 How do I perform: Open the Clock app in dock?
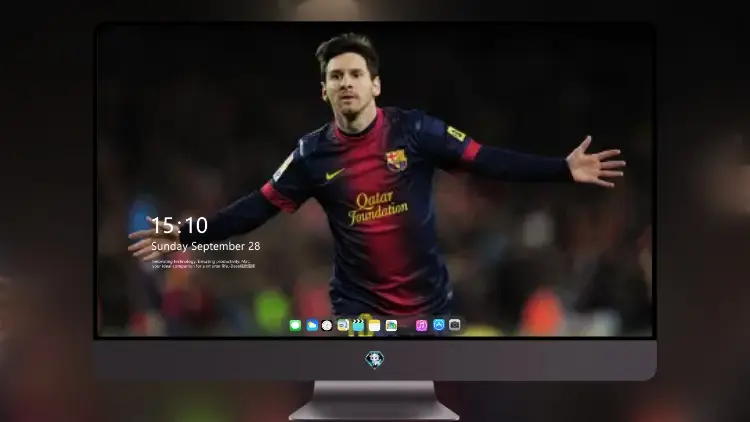[x=327, y=325]
